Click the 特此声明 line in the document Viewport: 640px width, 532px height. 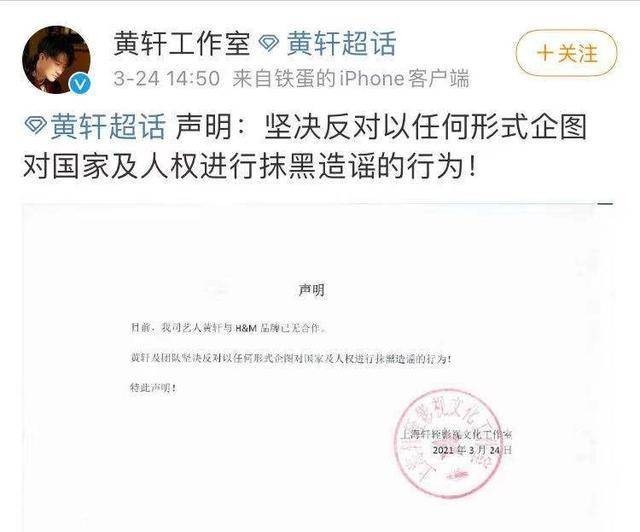[x=153, y=387]
